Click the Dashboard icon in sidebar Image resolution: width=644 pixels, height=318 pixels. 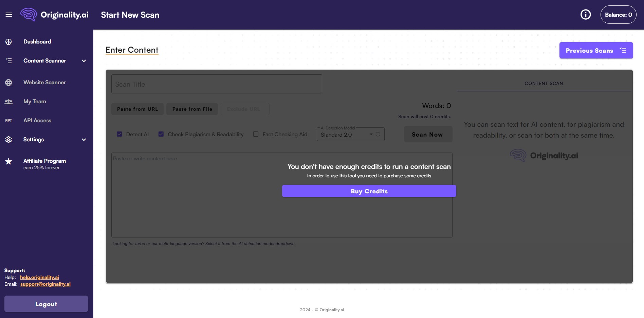click(x=8, y=42)
